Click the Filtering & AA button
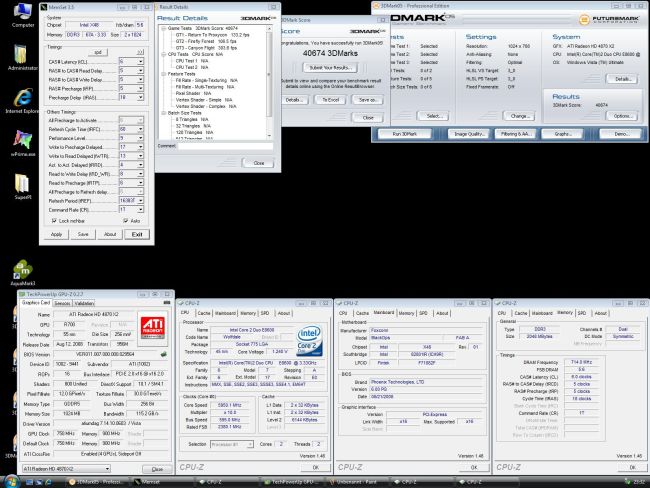 coord(516,134)
